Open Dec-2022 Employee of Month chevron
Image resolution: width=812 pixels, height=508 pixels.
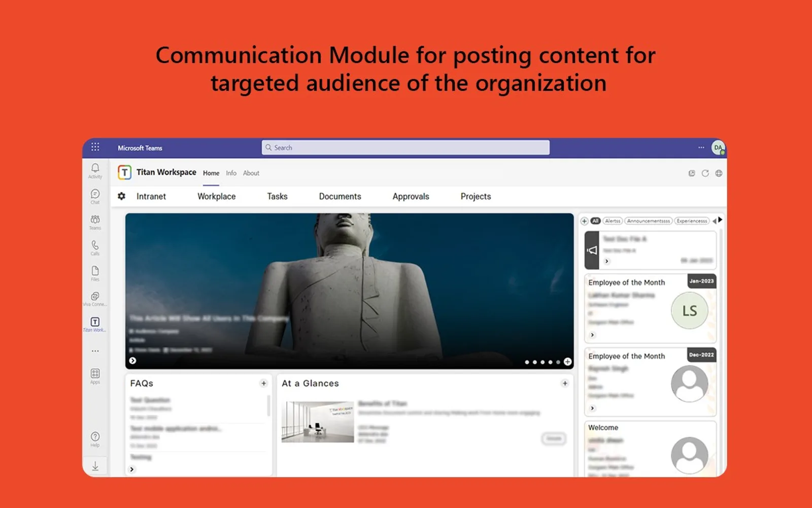pyautogui.click(x=592, y=408)
